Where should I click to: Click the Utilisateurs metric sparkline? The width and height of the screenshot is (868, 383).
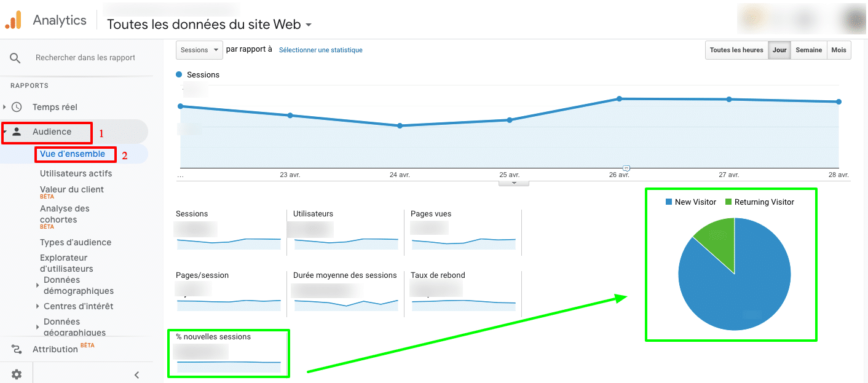(x=346, y=243)
